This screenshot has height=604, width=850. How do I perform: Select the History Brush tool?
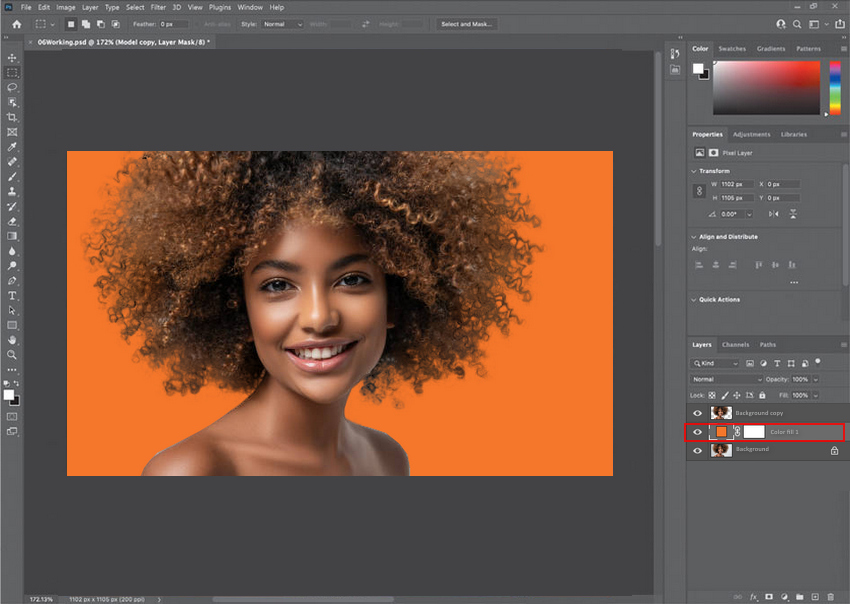click(x=12, y=207)
